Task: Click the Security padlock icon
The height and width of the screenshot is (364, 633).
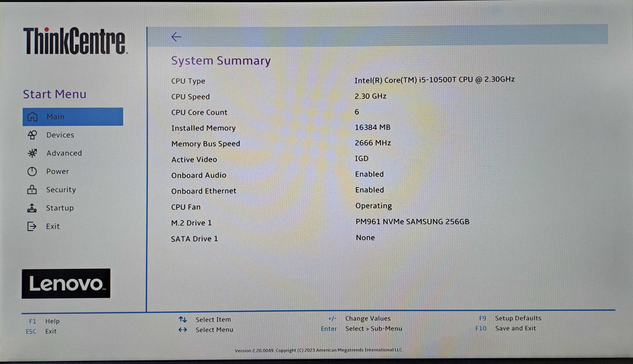Action: tap(32, 190)
